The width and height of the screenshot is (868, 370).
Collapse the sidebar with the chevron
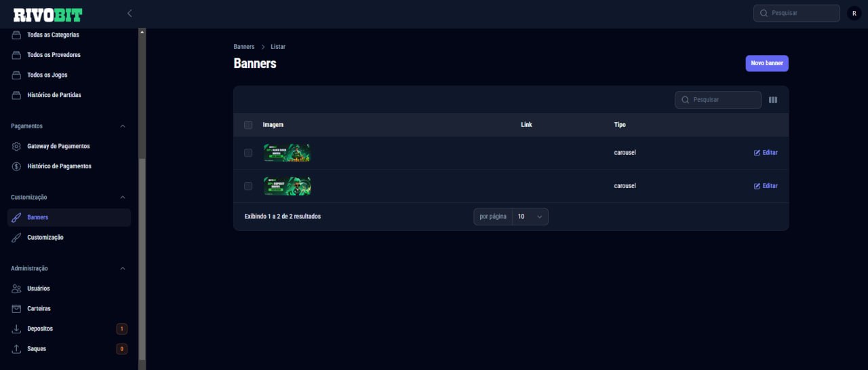pyautogui.click(x=130, y=14)
